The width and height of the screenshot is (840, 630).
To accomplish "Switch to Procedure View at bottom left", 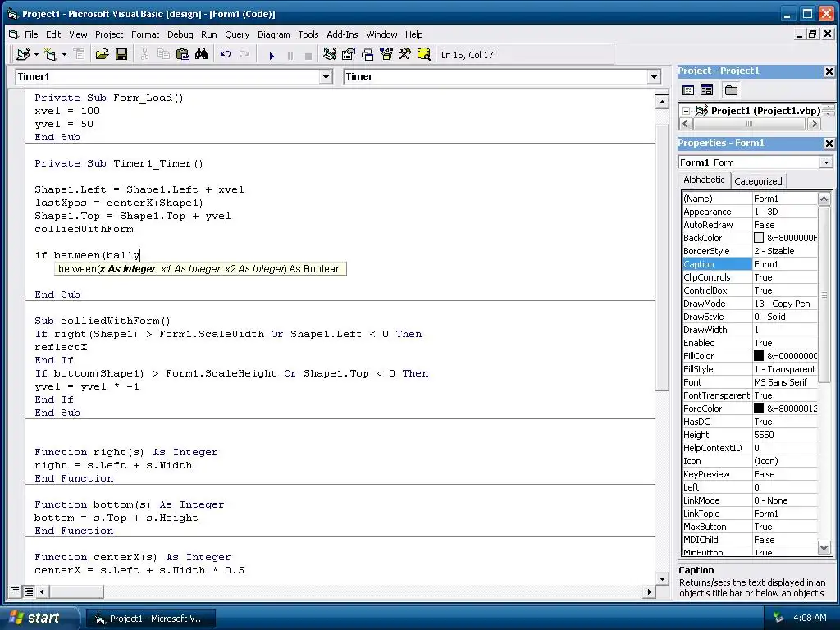I will pyautogui.click(x=15, y=591).
